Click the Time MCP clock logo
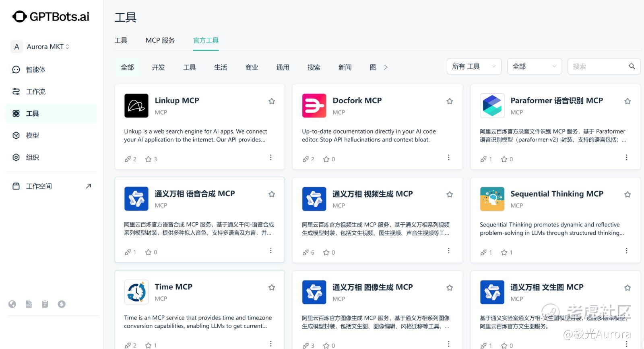Image resolution: width=644 pixels, height=349 pixels. point(136,292)
